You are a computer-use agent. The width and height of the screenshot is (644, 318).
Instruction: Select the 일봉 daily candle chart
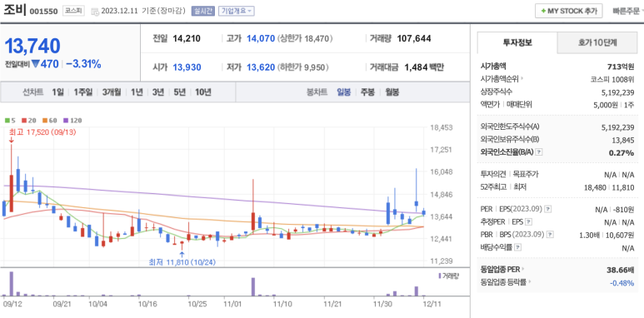[x=344, y=92]
